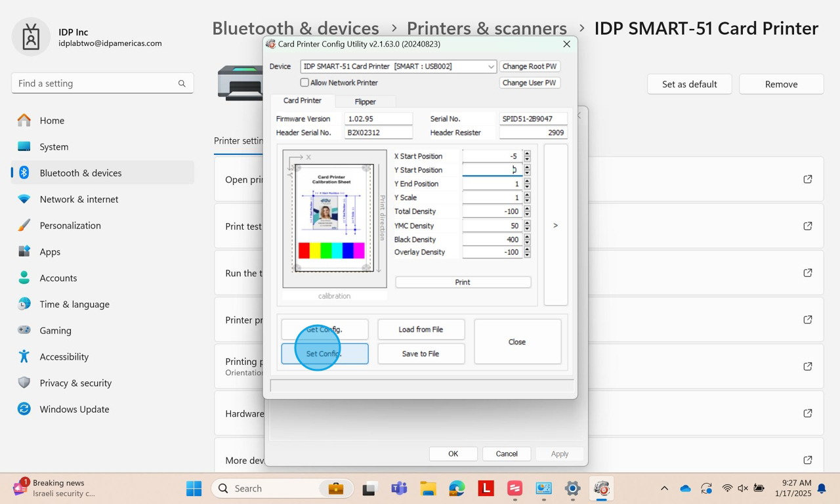
Task: Launch Microsoft Teams from the taskbar
Action: (399, 488)
